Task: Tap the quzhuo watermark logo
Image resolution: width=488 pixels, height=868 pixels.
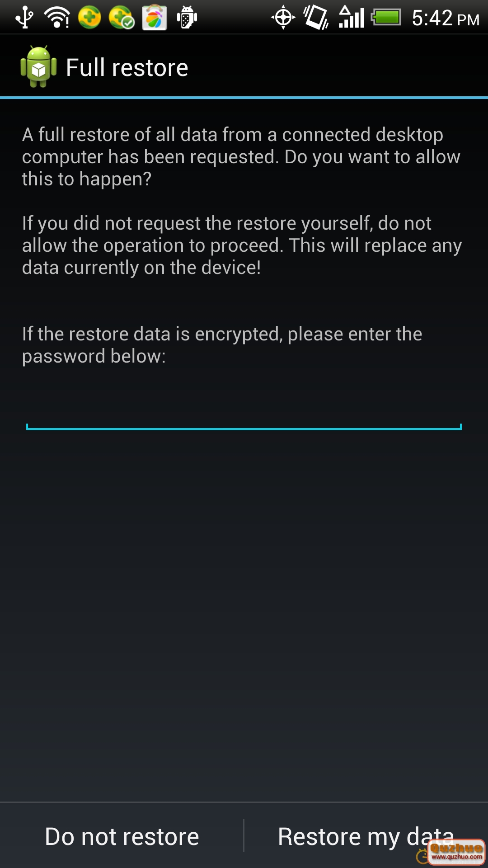Action: 455,852
